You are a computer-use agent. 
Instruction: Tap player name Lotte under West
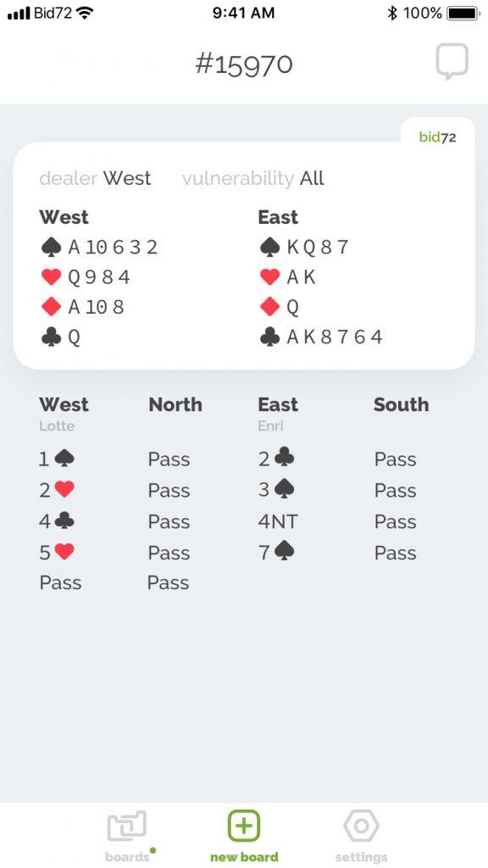57,426
